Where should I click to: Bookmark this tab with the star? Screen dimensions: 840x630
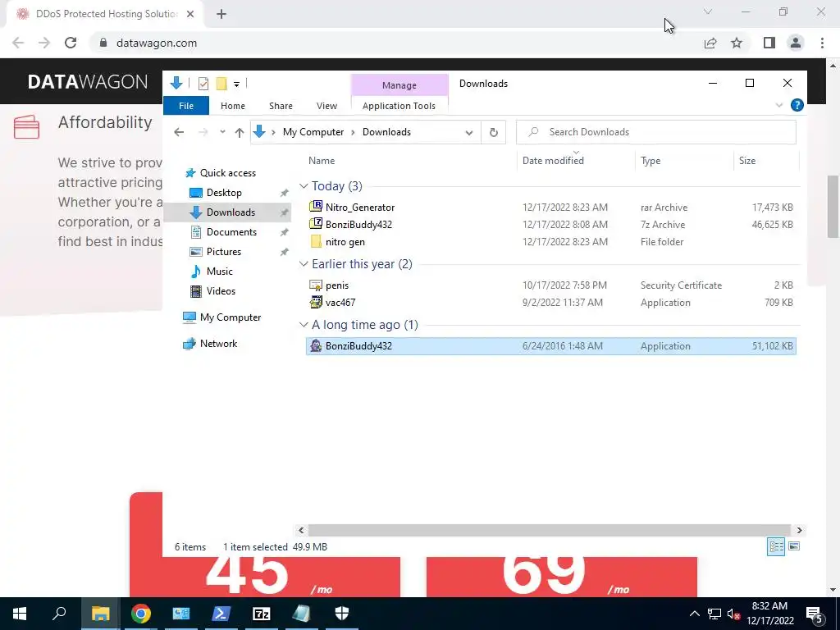click(x=737, y=43)
